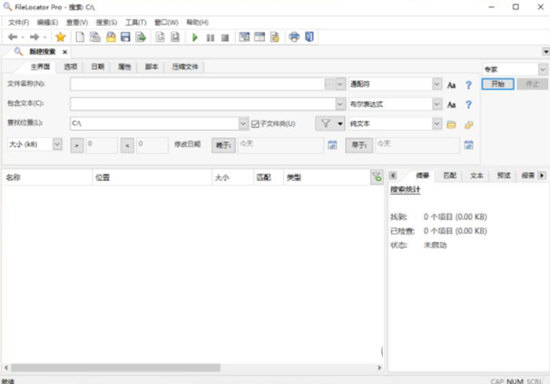The image size is (550, 384).
Task: Open help question mark for containing text row
Action: point(469,105)
